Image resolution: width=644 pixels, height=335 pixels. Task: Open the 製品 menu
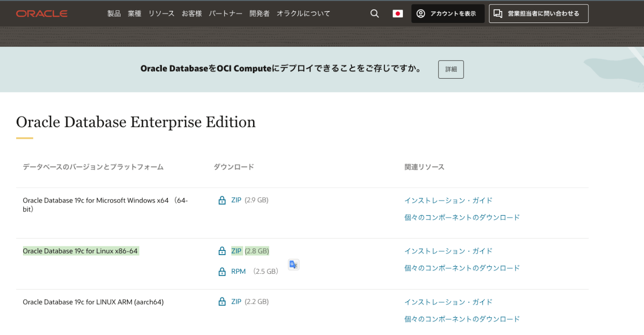pyautogui.click(x=114, y=14)
